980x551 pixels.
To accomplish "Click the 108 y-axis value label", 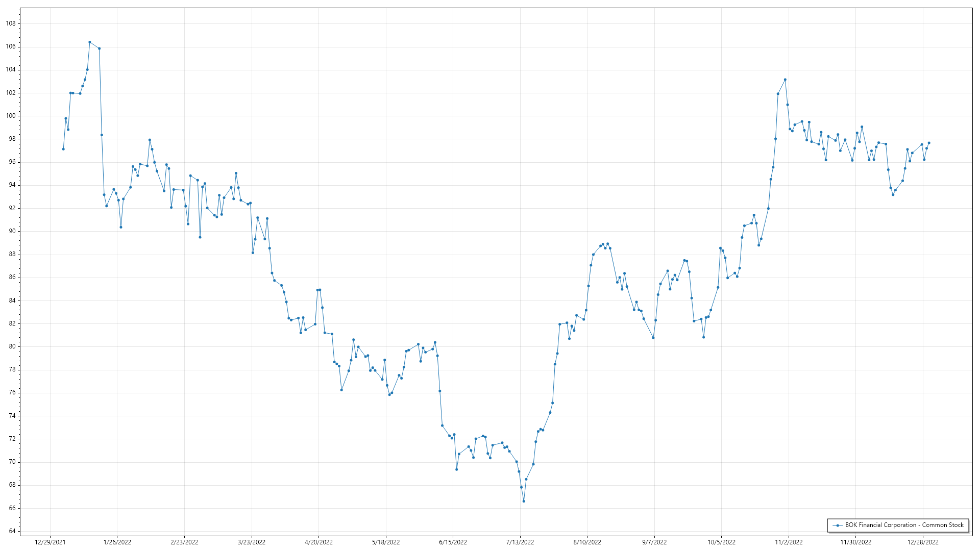I will pos(11,23).
